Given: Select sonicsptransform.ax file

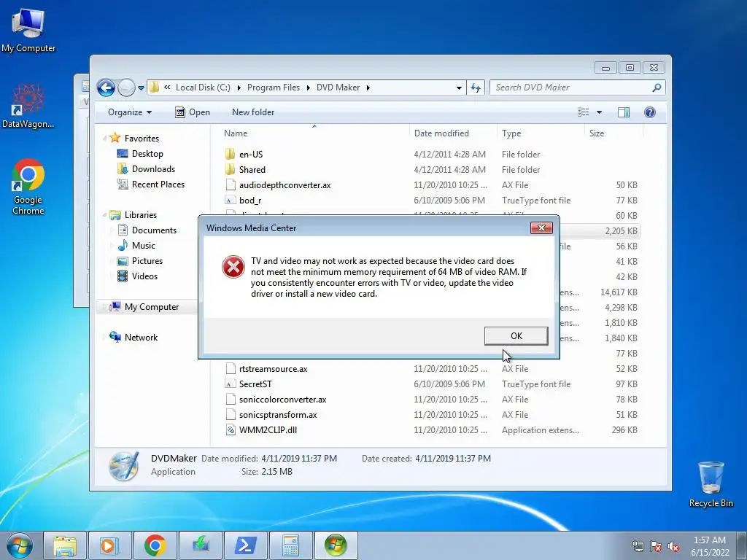Looking at the screenshot, I should click(278, 415).
